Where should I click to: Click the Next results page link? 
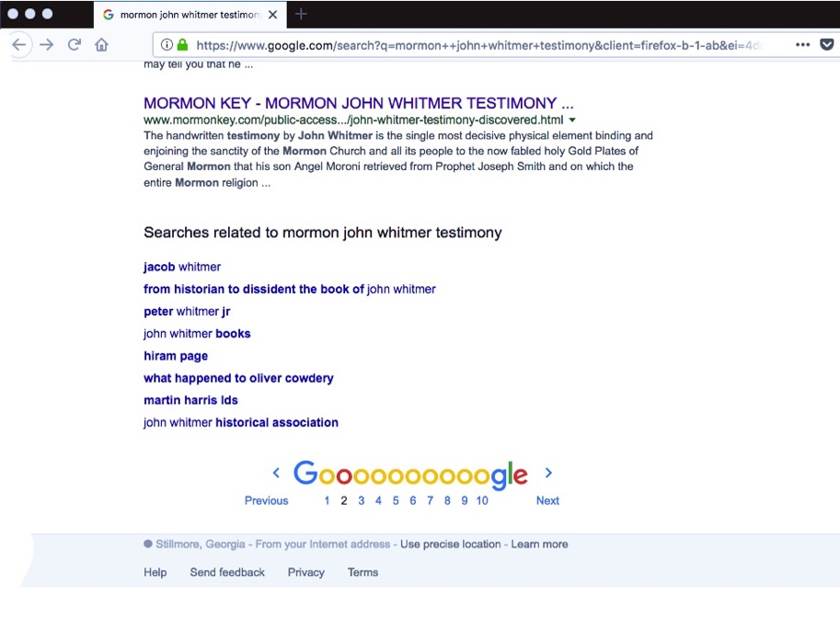pos(547,500)
